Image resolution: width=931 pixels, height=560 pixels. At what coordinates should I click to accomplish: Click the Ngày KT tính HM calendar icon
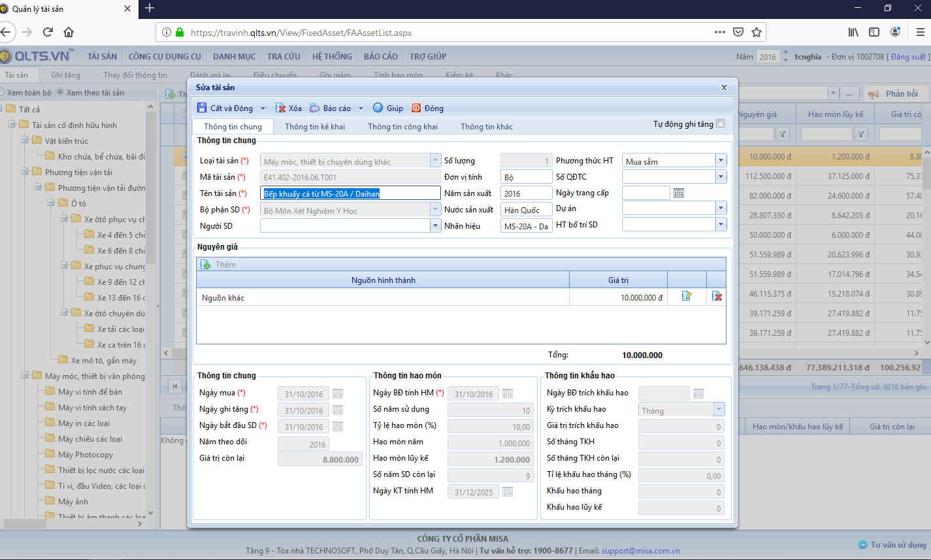coord(508,492)
